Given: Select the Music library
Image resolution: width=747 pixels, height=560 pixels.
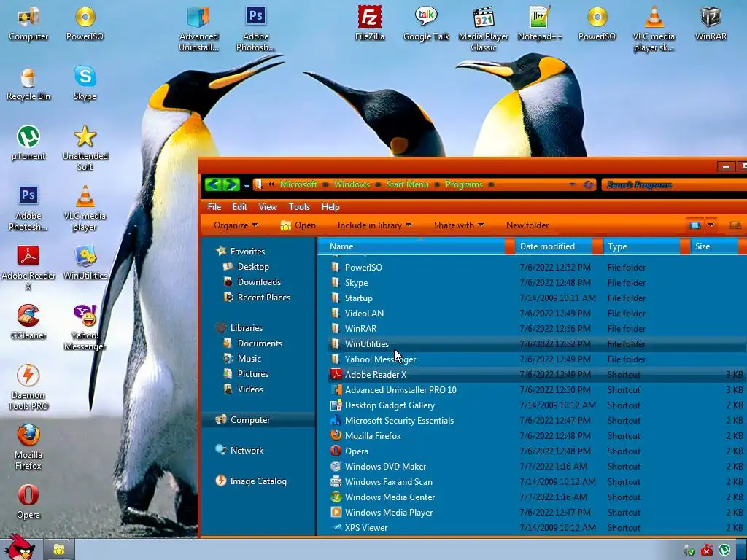Looking at the screenshot, I should (243, 359).
